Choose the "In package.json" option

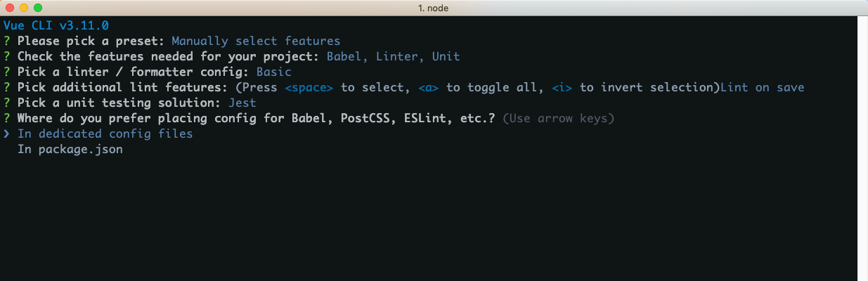[x=70, y=149]
